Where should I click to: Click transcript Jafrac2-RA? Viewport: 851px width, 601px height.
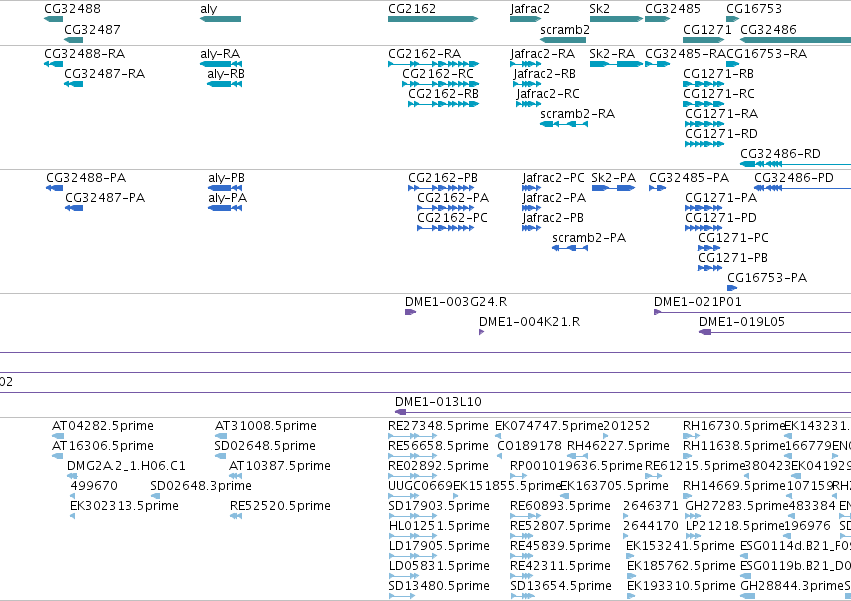pyautogui.click(x=526, y=64)
